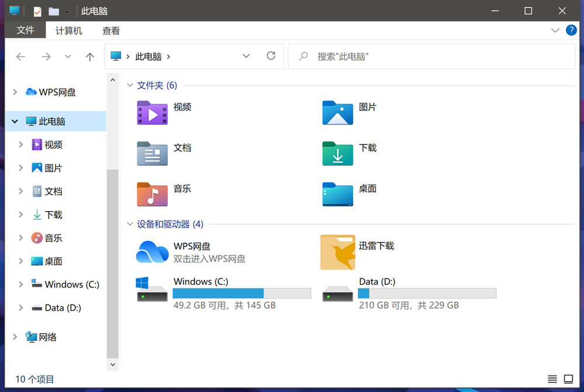Navigate up one level with the up arrow

[x=89, y=56]
